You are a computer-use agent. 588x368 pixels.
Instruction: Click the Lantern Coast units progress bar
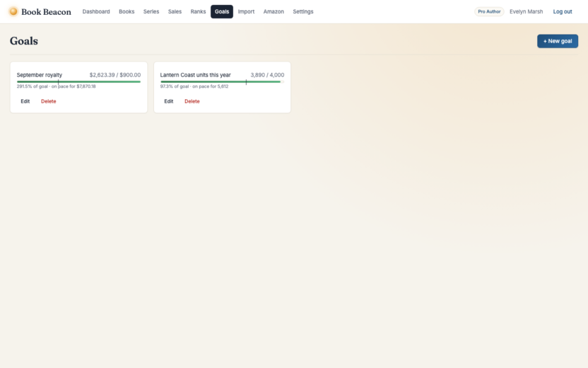point(222,81)
